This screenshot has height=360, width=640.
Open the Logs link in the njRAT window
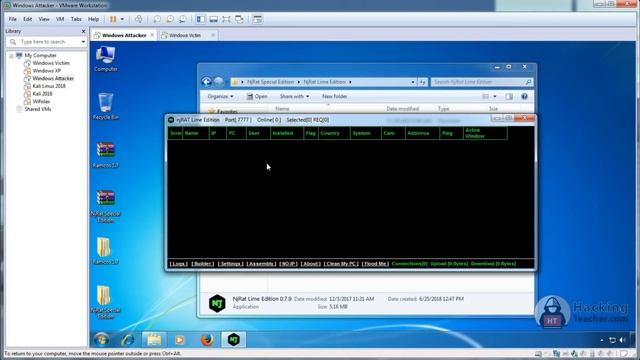pyautogui.click(x=179, y=264)
